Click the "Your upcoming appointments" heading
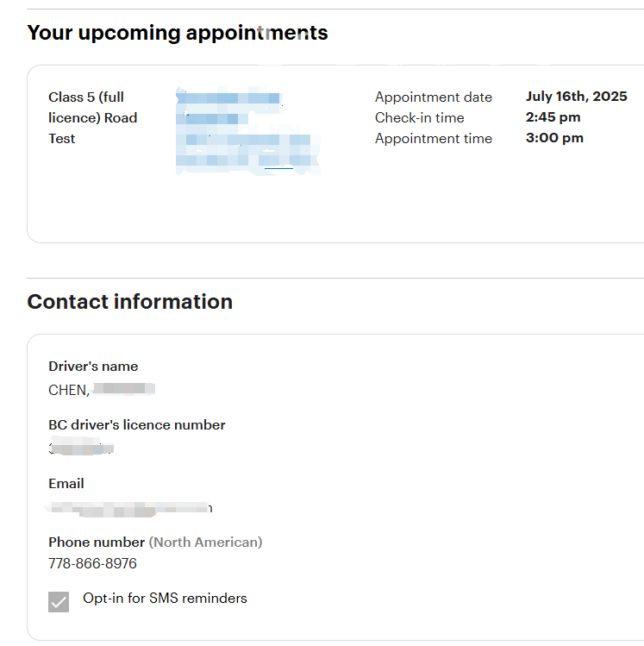 [178, 34]
